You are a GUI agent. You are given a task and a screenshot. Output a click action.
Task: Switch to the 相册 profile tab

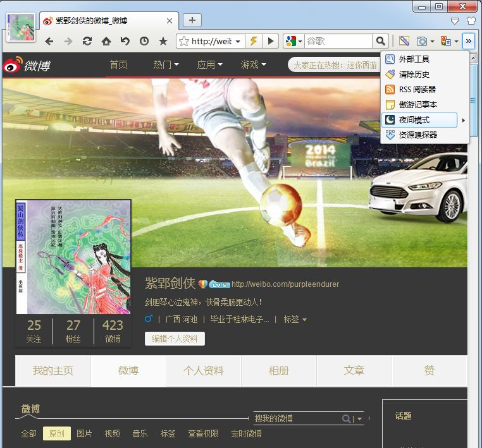pos(278,371)
